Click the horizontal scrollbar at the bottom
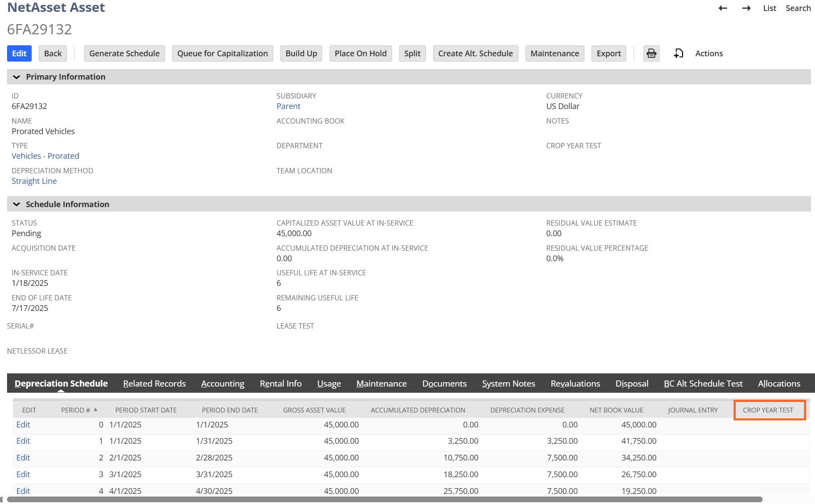 point(385,500)
